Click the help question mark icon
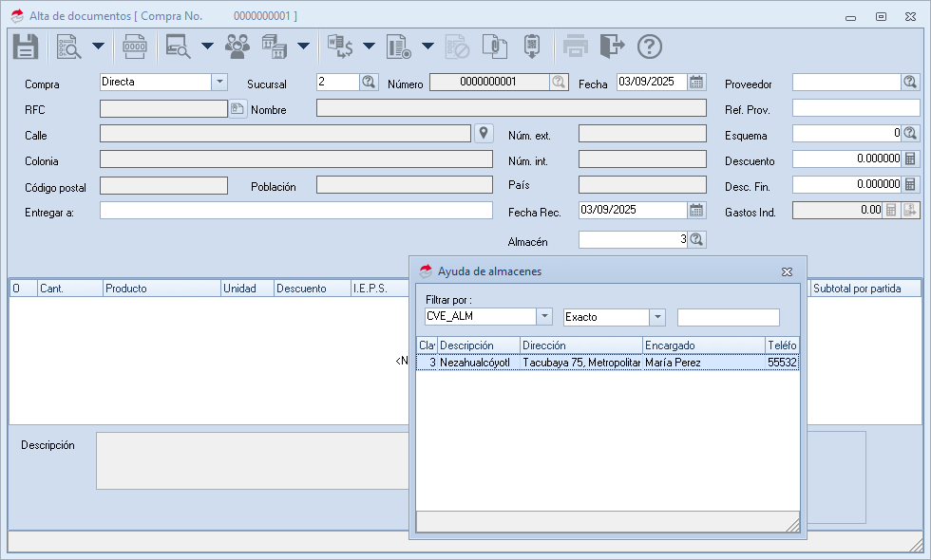Viewport: 931px width, 560px height. click(649, 47)
